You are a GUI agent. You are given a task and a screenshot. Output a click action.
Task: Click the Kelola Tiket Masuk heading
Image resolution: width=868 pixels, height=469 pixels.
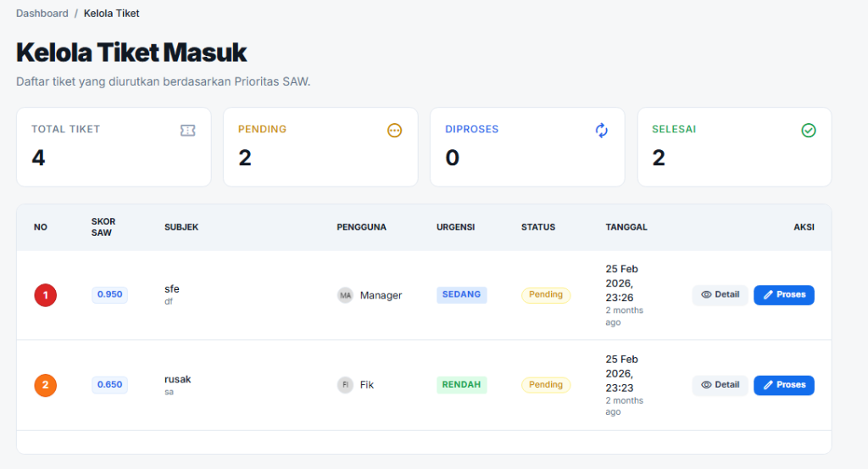tap(131, 53)
